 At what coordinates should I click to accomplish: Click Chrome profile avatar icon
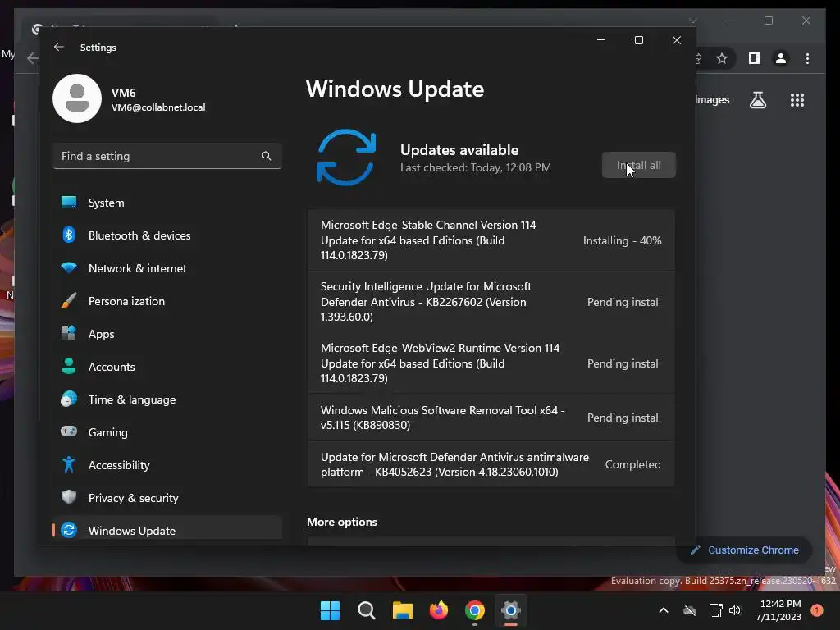coord(781,58)
